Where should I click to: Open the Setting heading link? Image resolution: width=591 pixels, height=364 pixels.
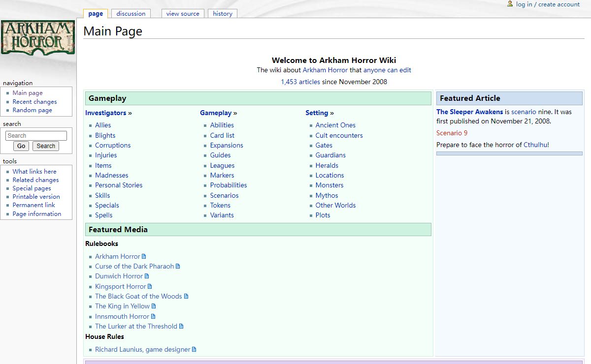tap(317, 113)
